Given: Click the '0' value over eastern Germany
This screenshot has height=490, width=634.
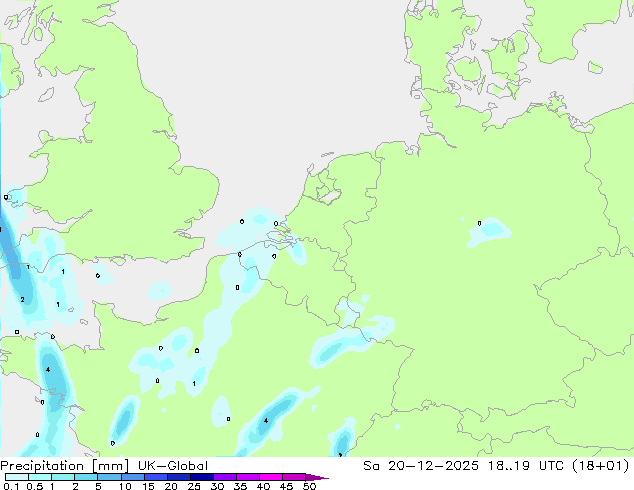Looking at the screenshot, I should point(480,223).
